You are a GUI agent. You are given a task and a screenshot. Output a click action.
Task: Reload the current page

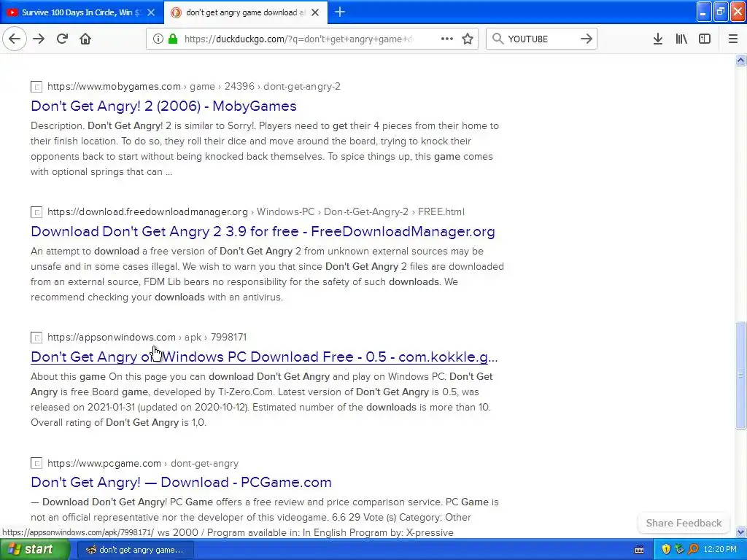pos(62,39)
